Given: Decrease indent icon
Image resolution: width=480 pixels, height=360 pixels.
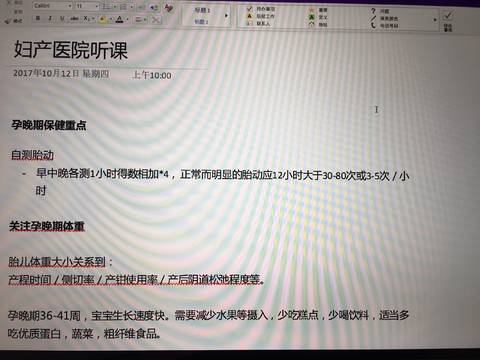Looking at the screenshot, I should click(x=142, y=7).
